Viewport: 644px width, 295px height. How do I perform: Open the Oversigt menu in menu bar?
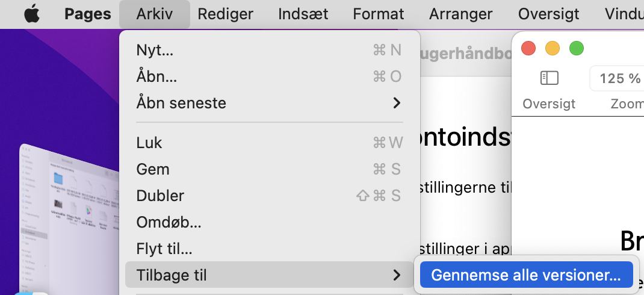549,14
